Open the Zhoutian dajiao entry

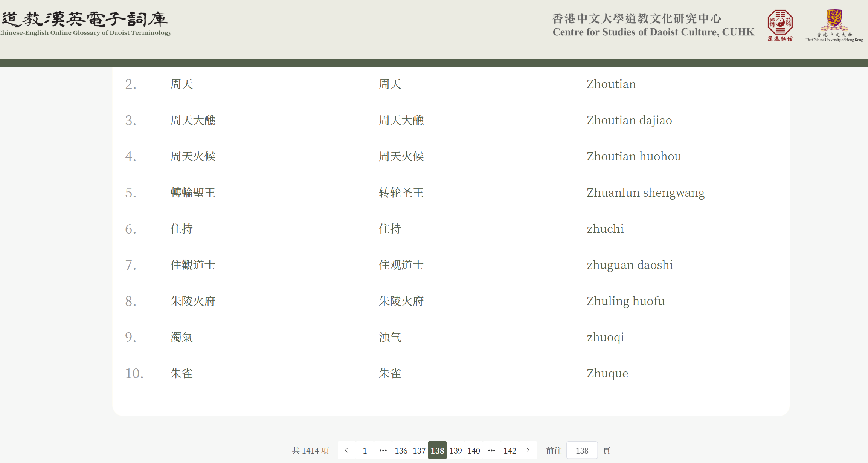coord(629,120)
